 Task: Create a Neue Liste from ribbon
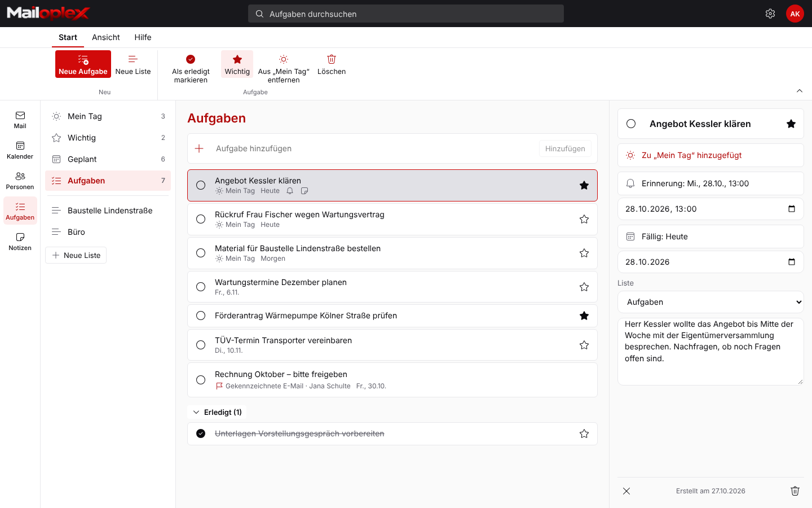[133, 64]
